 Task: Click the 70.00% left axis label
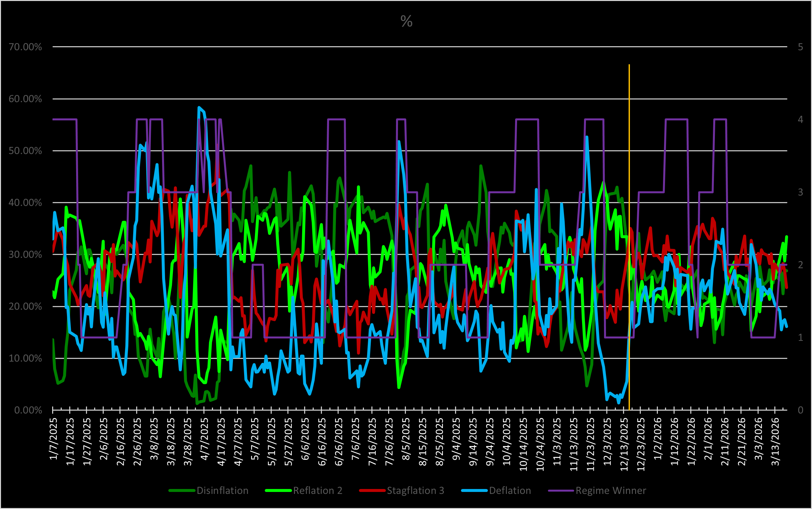[x=25, y=47]
